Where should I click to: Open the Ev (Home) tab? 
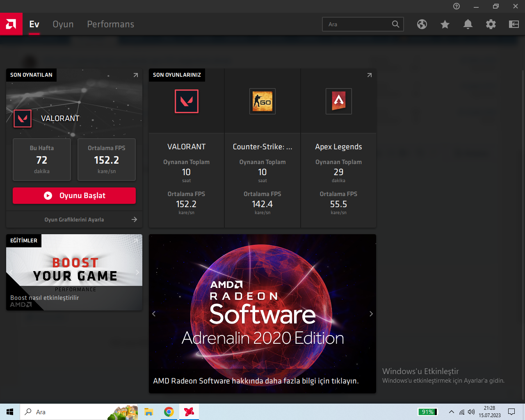click(34, 24)
